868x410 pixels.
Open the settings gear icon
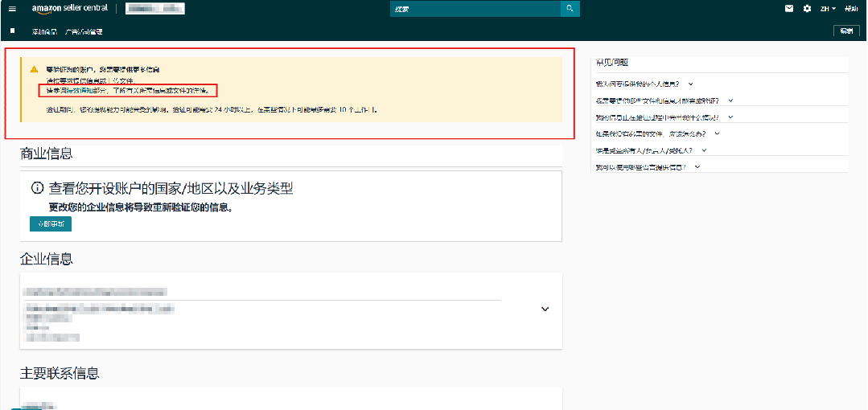[x=807, y=9]
